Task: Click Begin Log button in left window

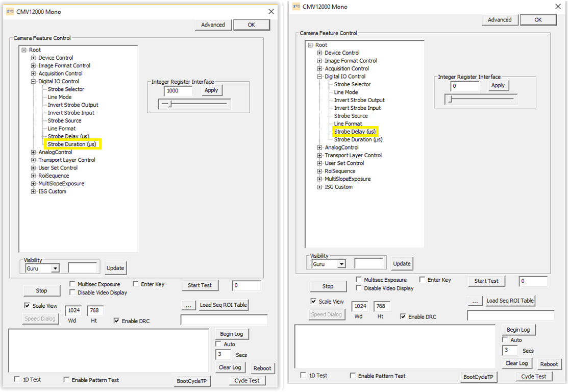Action: pos(232,334)
